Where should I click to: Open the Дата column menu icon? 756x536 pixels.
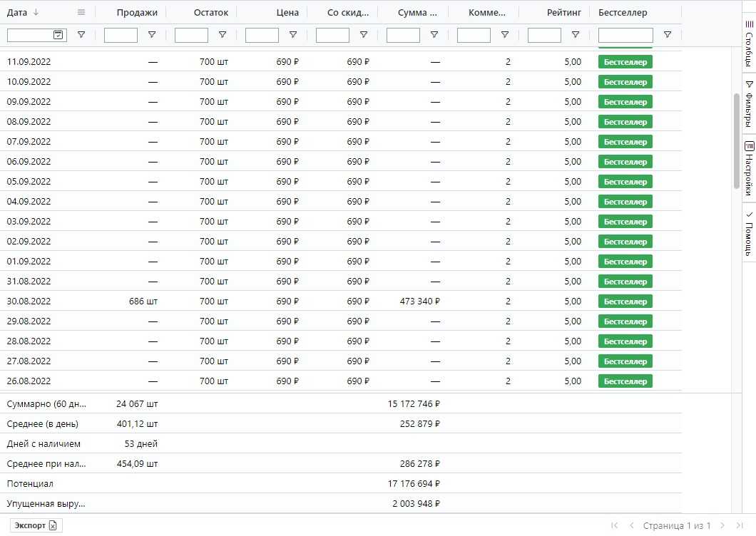pos(81,12)
